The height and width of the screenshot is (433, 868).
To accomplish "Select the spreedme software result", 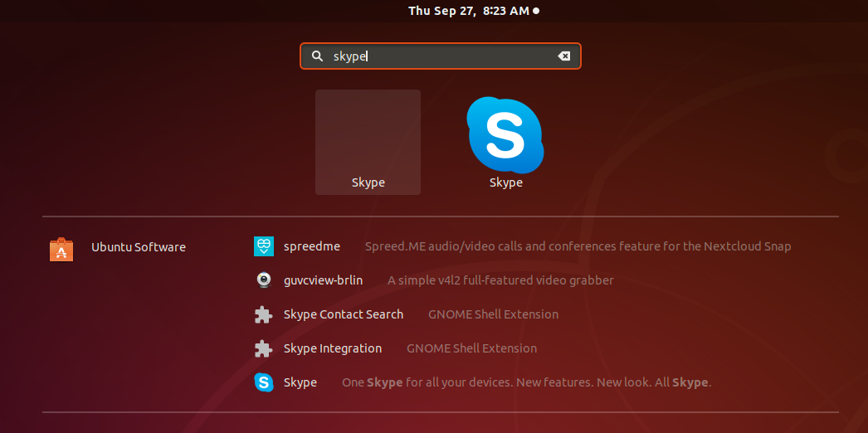I will pos(312,246).
